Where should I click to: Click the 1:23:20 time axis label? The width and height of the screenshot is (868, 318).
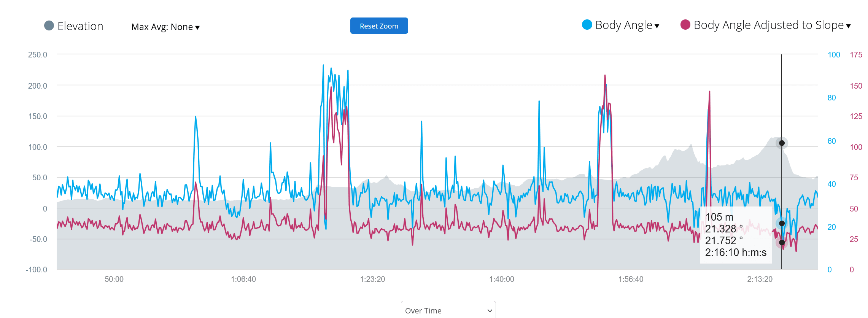pos(372,279)
